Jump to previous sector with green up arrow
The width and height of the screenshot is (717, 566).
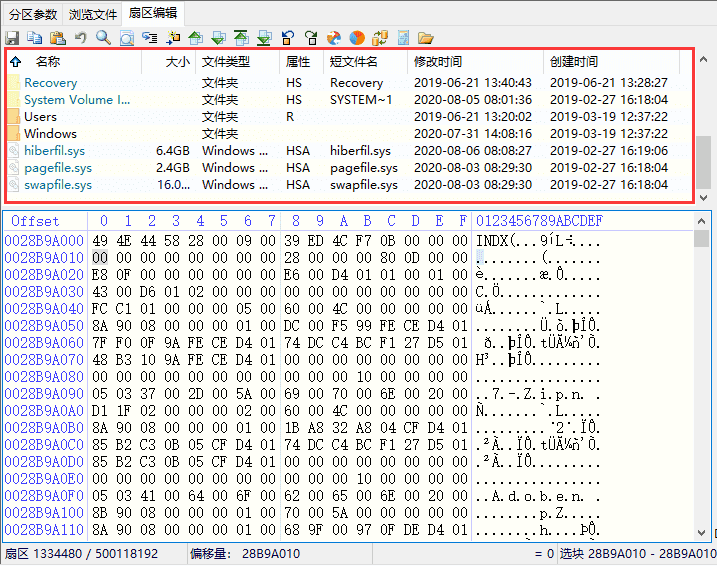(195, 38)
